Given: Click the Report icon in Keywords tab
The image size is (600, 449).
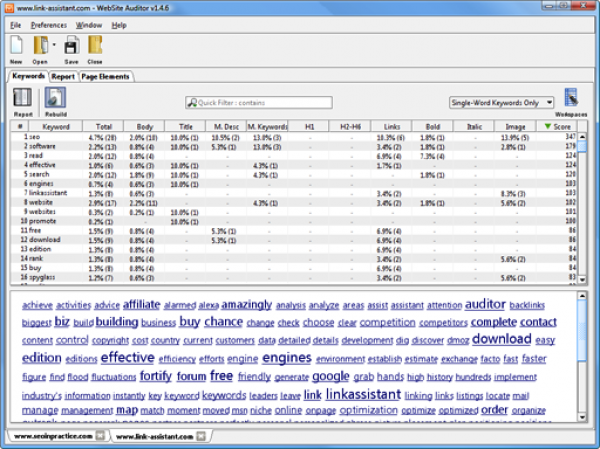Looking at the screenshot, I should coord(22,98).
